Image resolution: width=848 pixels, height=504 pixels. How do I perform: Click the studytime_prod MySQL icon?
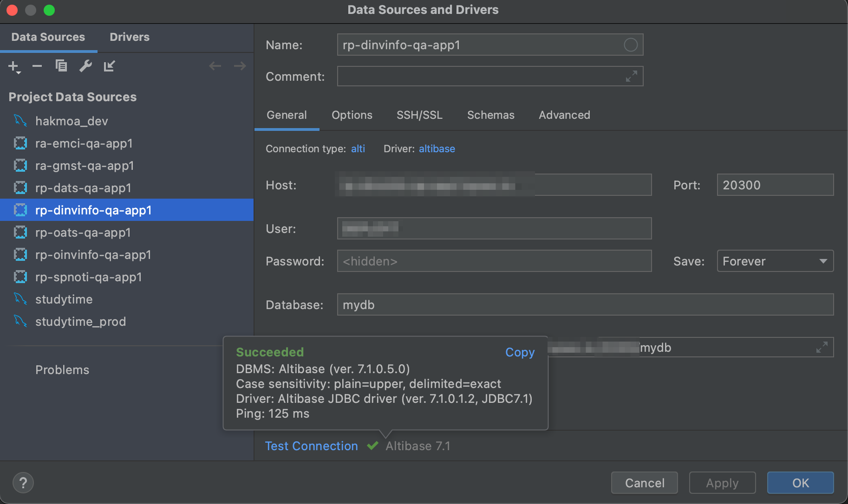[20, 321]
